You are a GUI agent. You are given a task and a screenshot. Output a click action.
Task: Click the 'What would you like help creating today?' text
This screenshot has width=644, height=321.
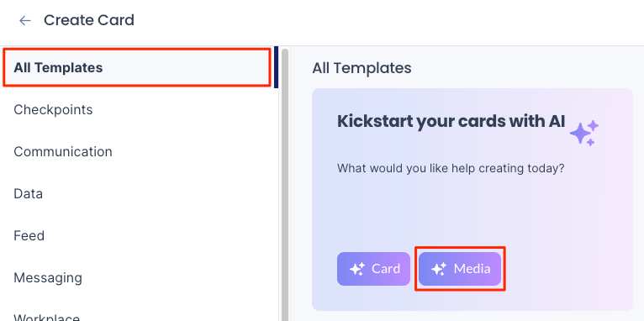point(451,168)
